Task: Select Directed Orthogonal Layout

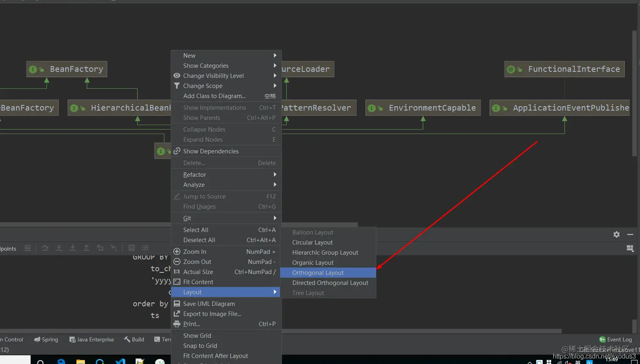Action: click(328, 283)
